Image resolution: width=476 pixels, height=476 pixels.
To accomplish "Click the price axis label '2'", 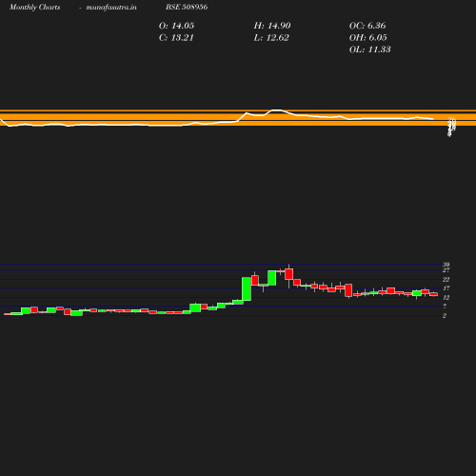I will pos(445,315).
